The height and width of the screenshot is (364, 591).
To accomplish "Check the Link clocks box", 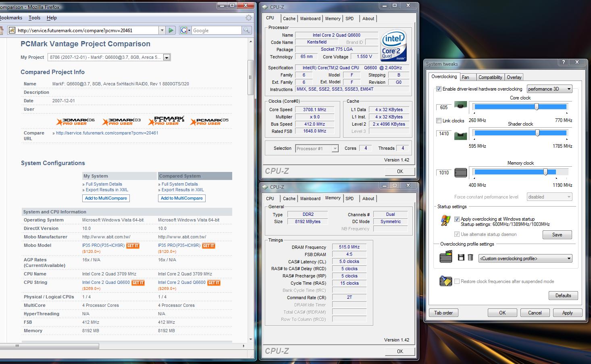I will (x=439, y=120).
